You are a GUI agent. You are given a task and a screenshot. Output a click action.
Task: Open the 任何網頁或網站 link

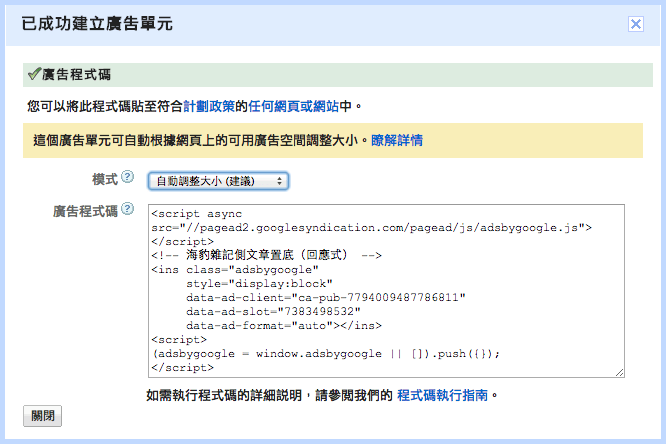(x=293, y=106)
